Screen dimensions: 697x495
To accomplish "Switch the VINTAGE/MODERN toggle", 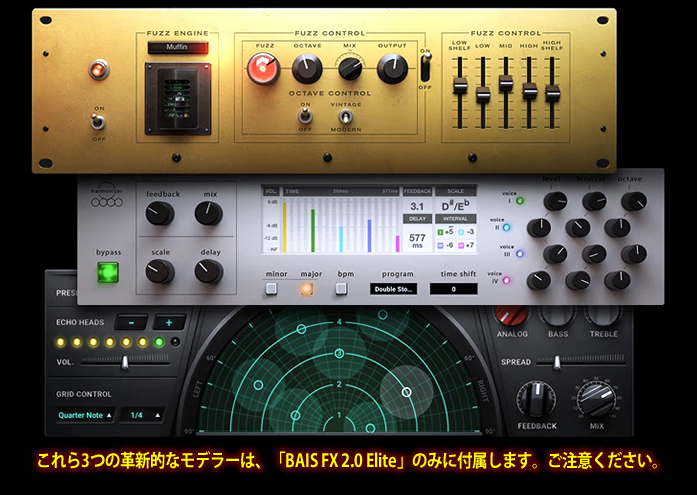I will click(x=345, y=117).
